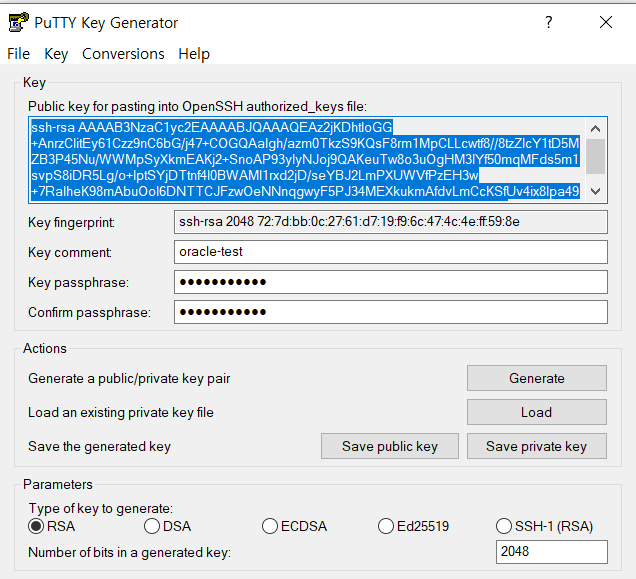Viewport: 636px width, 579px height.
Task: Select the Ed25519 key type
Action: point(413,526)
